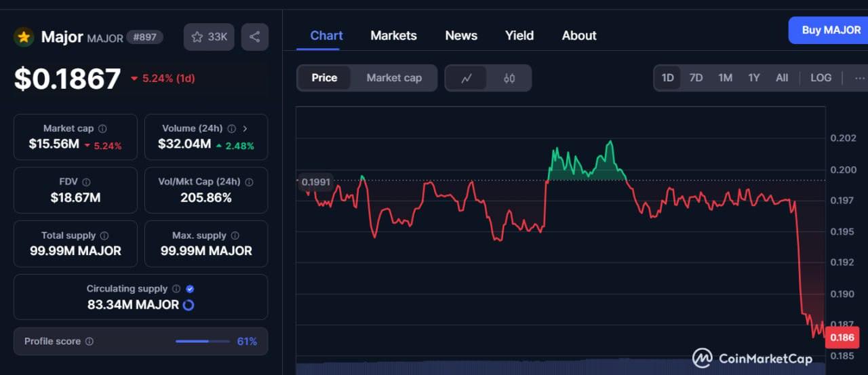Screen dimensions: 868x375
Task: Click the circulating supply progress ring icon
Action: (x=189, y=305)
